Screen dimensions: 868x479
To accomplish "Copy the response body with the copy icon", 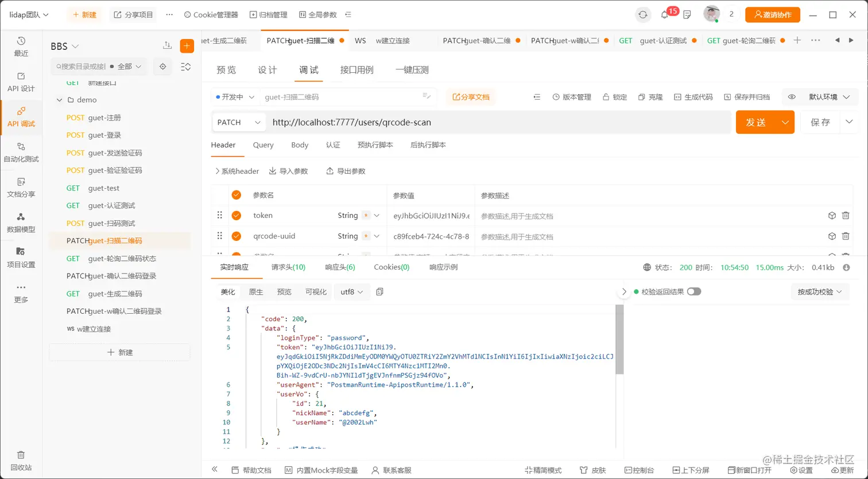I will [379, 292].
